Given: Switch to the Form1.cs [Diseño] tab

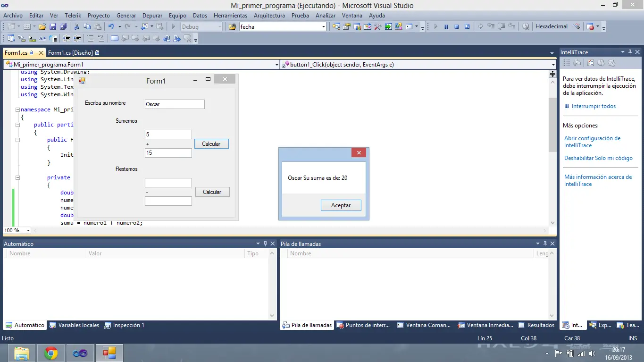Looking at the screenshot, I should pos(74,53).
